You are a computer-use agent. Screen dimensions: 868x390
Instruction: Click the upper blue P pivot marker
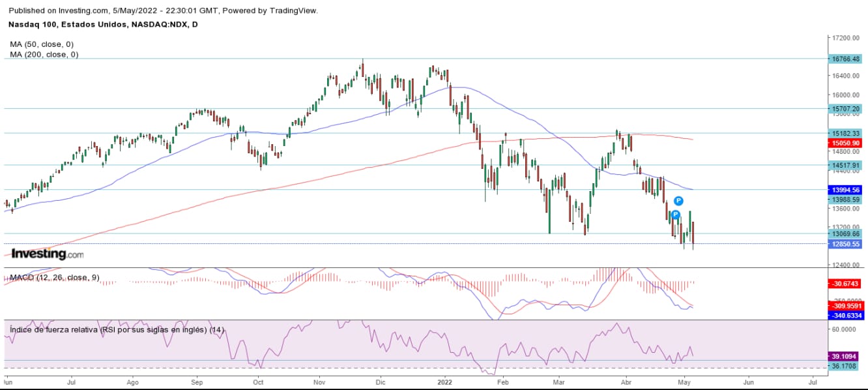(678, 201)
